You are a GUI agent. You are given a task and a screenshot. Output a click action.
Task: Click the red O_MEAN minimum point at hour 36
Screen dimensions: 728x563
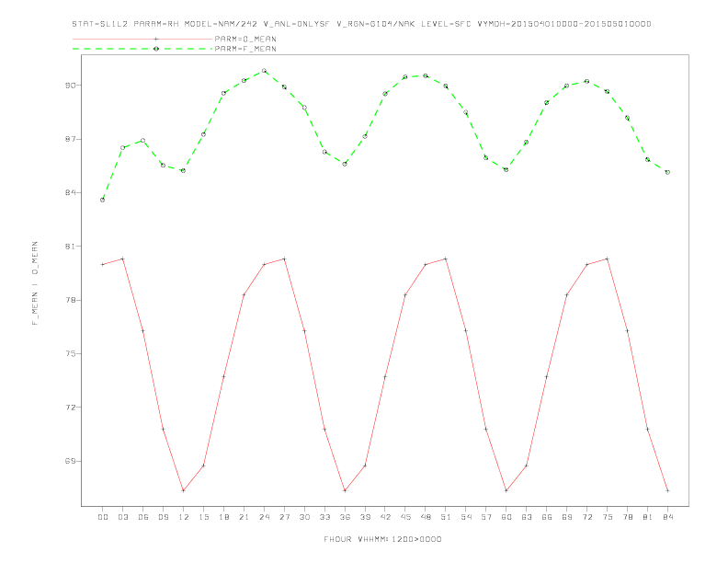(345, 490)
